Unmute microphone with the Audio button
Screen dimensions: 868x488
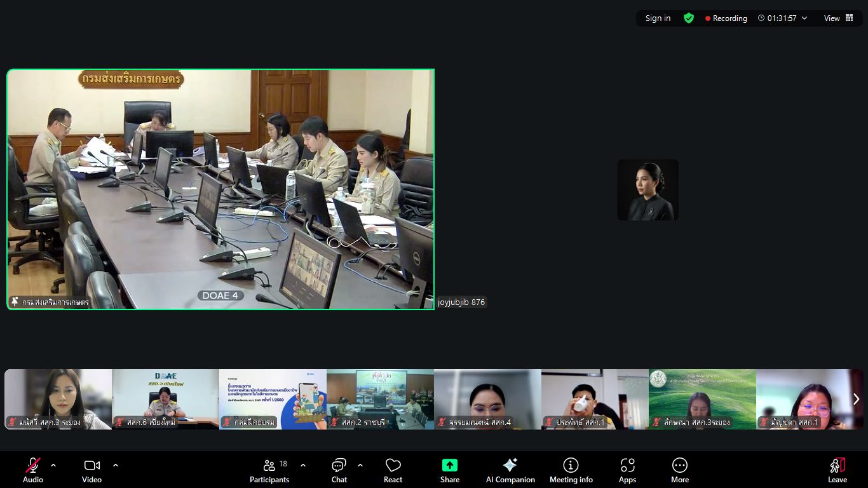coord(33,470)
